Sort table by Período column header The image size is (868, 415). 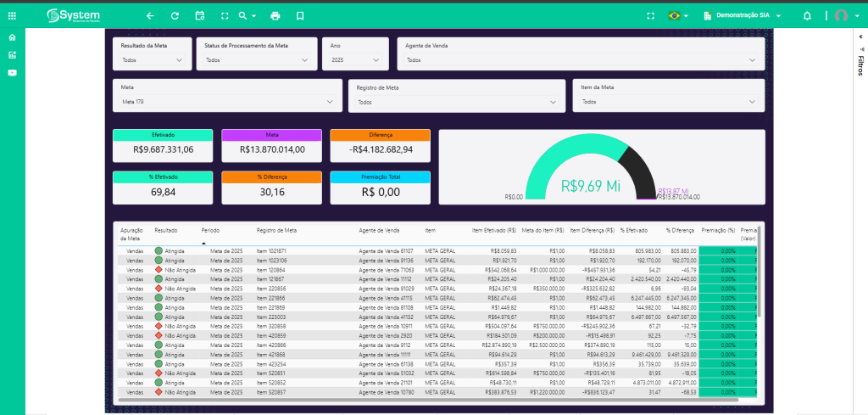[210, 230]
